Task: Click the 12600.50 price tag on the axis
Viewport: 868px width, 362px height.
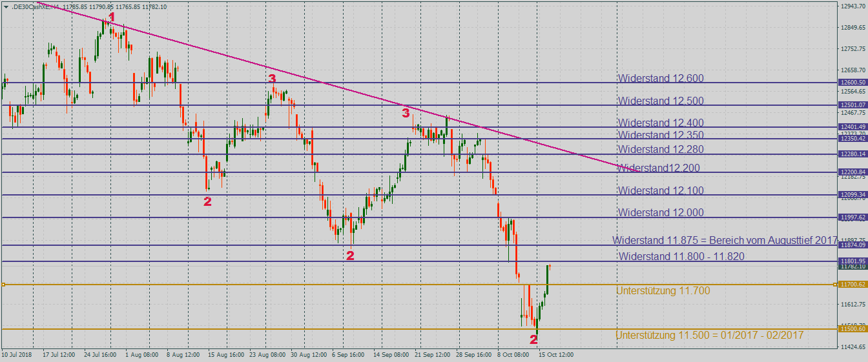Action: tap(852, 83)
